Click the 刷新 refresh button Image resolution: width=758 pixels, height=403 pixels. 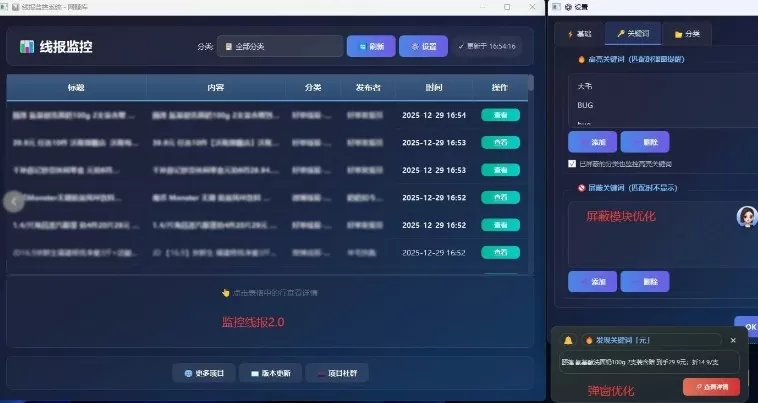point(371,46)
